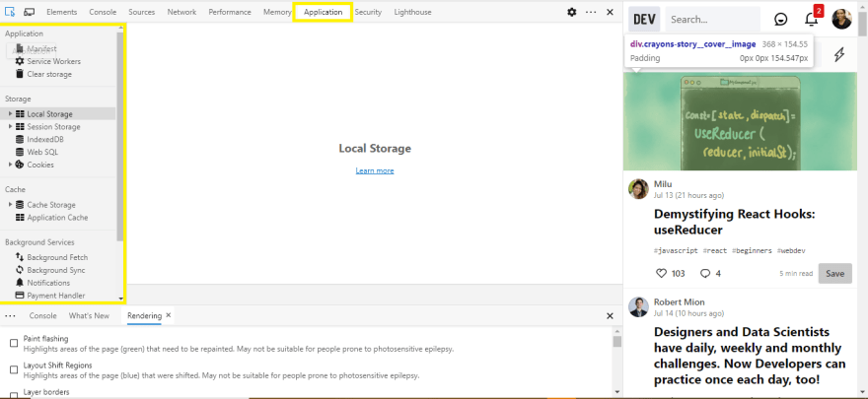This screenshot has width=868, height=399.
Task: Expand the Session Storage tree node
Action: [x=10, y=126]
